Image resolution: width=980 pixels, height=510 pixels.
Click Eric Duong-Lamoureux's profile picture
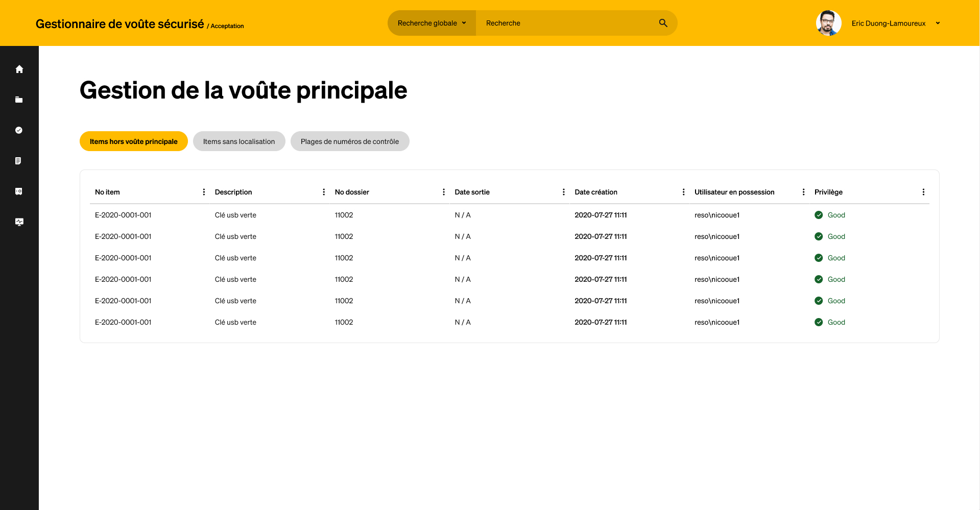point(828,23)
